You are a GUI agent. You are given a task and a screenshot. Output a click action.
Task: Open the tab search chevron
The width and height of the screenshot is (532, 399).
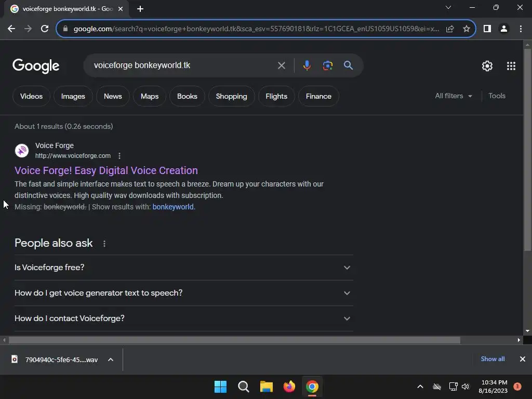pyautogui.click(x=448, y=7)
